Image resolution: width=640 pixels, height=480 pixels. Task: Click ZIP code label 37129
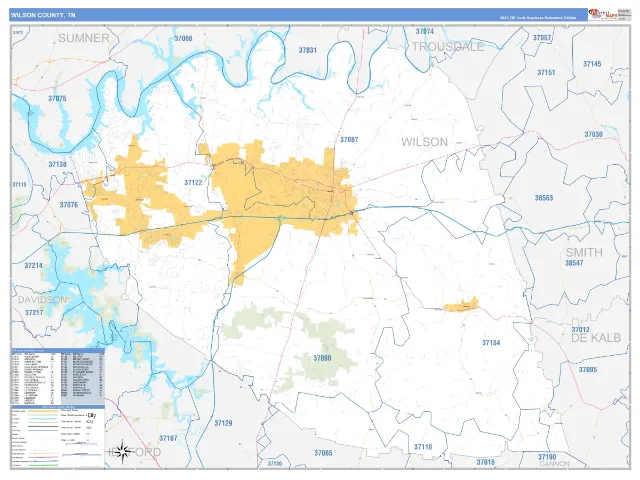point(223,423)
